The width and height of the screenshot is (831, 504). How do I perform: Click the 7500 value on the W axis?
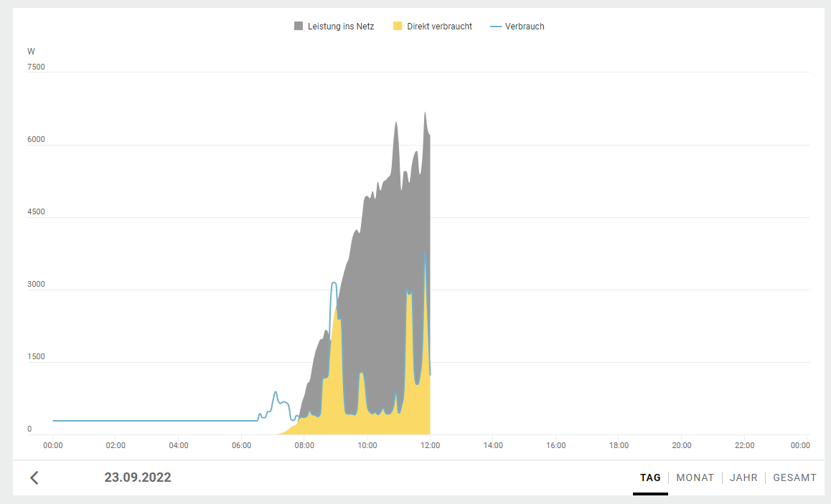pyautogui.click(x=36, y=67)
